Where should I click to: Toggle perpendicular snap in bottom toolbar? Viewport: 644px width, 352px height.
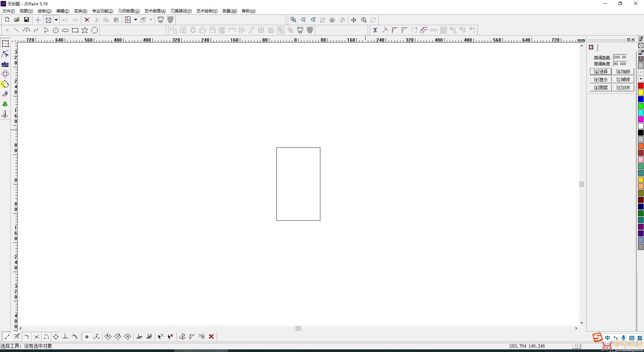pyautogui.click(x=65, y=337)
